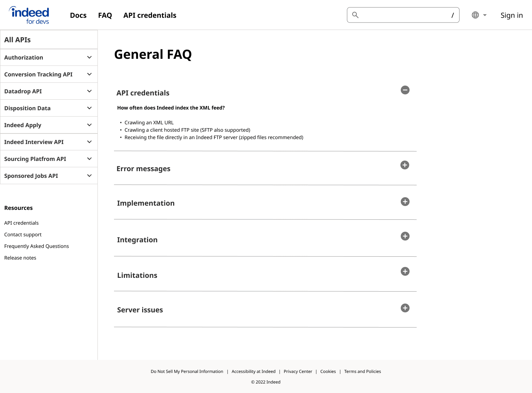Select the Datadrop API label
532x393 pixels.
(23, 91)
